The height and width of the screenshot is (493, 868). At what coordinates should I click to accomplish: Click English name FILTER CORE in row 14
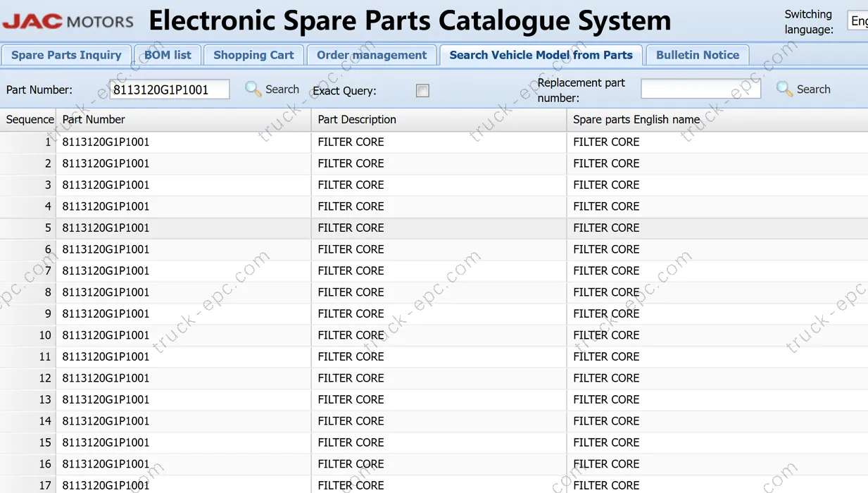click(x=606, y=421)
